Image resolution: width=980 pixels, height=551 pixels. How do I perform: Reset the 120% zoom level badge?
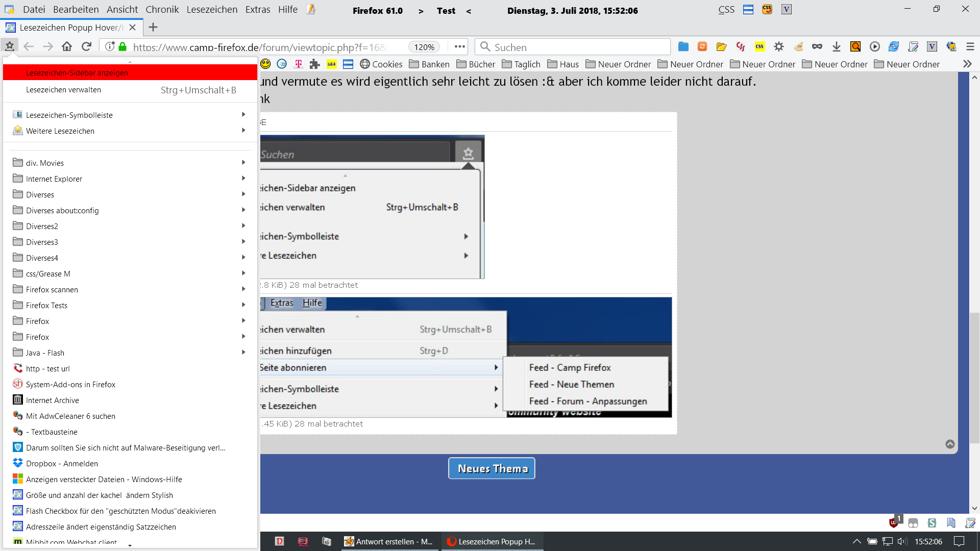point(424,47)
